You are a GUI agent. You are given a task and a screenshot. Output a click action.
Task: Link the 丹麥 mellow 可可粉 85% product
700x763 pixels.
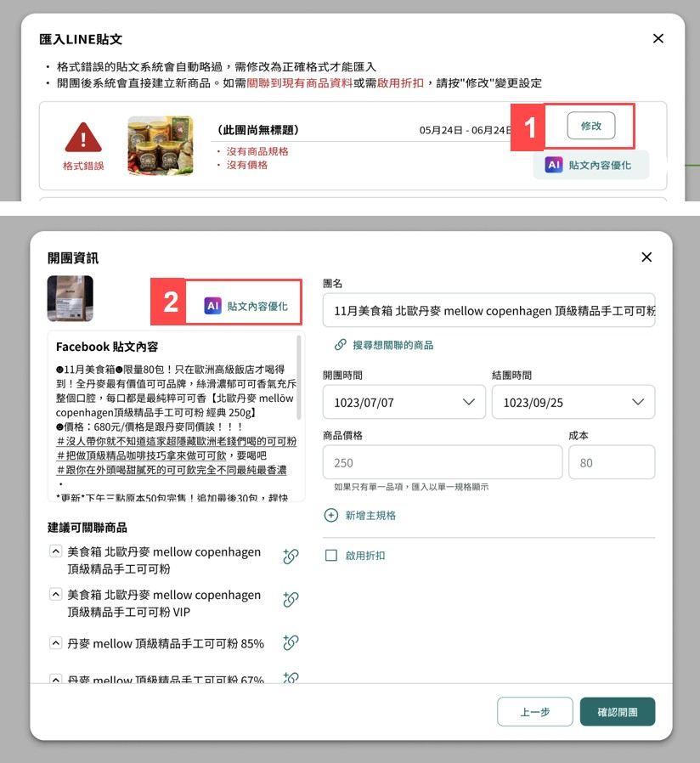291,642
